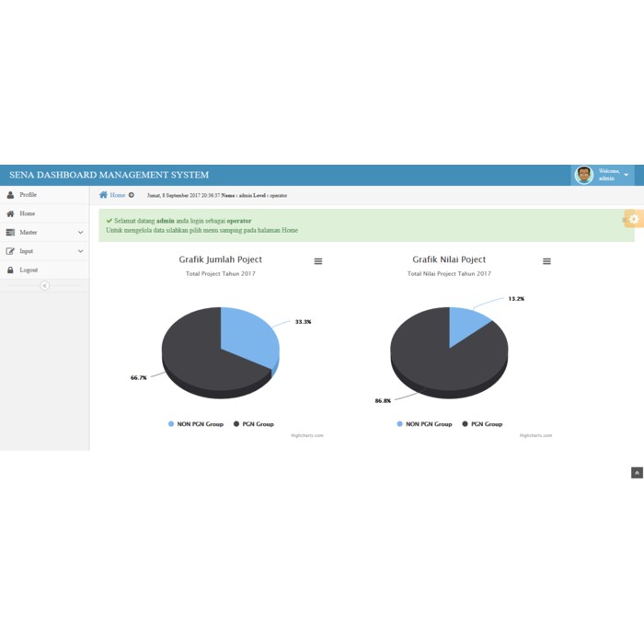
Task: Toggle PGN Group legend in Jumlah chart
Action: [x=253, y=424]
